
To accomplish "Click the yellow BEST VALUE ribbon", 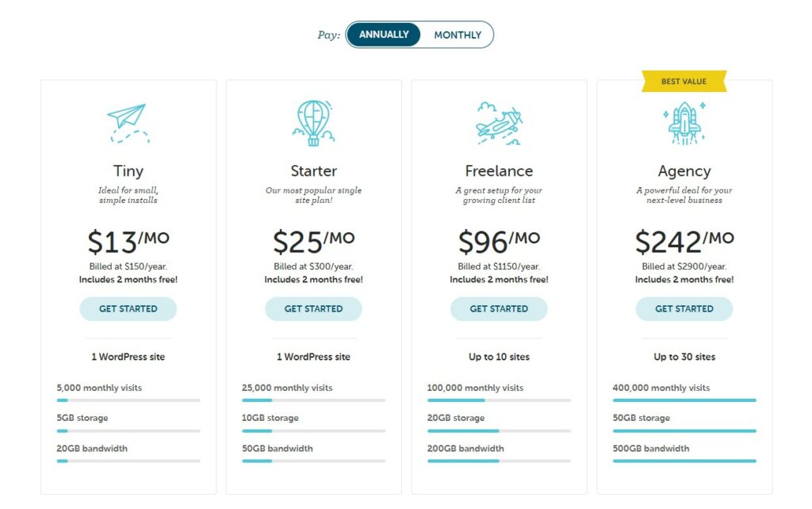I will [684, 80].
